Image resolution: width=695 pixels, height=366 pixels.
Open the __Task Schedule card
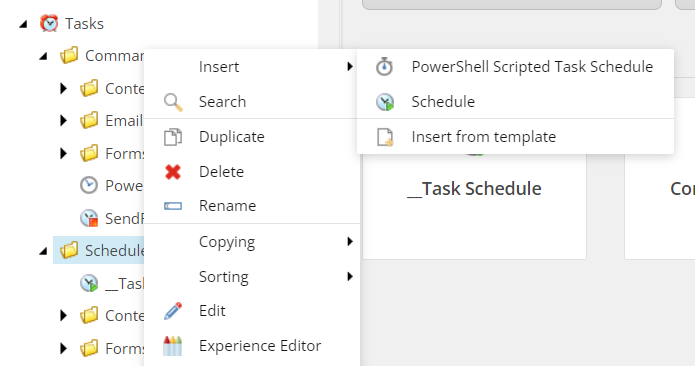pos(475,189)
